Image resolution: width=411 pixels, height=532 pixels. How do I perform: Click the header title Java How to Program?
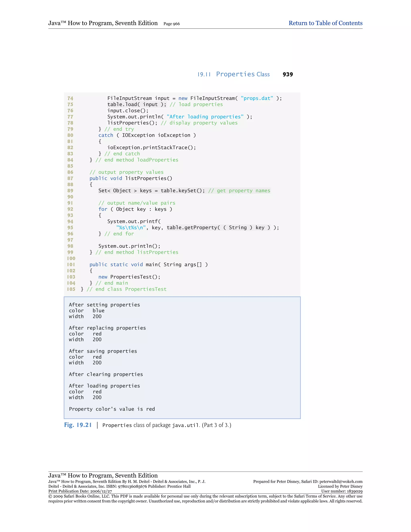(x=103, y=23)
